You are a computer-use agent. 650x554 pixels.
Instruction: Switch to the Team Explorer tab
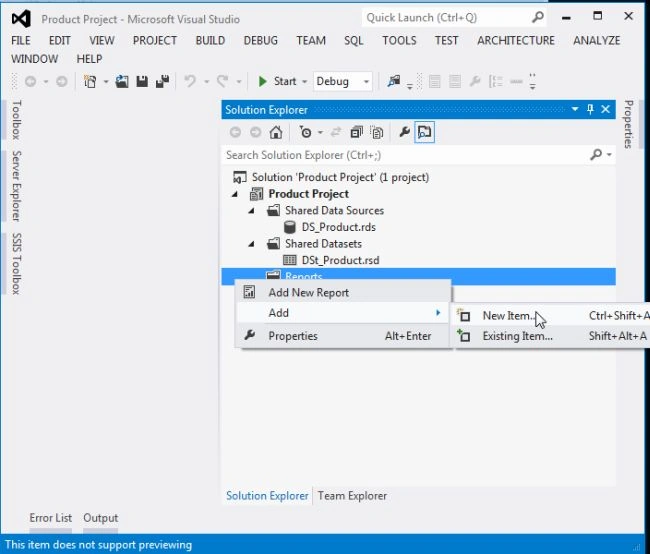(x=352, y=496)
